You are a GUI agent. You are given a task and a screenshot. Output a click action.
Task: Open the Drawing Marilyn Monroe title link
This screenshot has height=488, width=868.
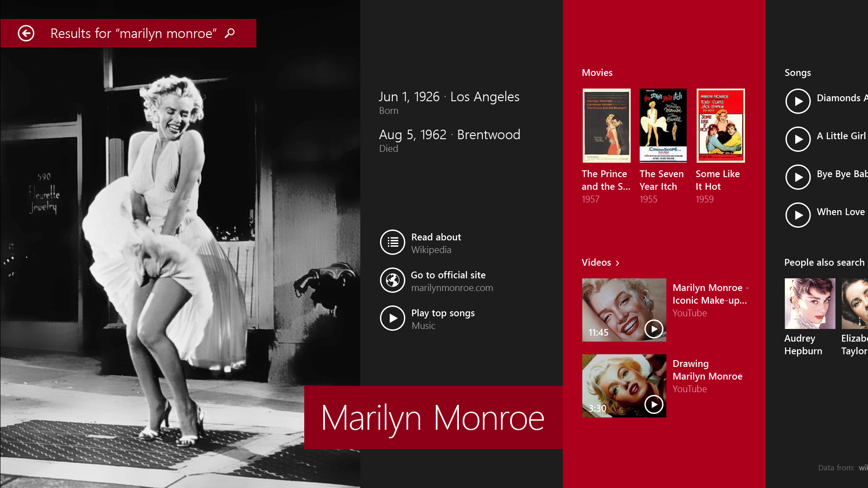[x=708, y=370]
